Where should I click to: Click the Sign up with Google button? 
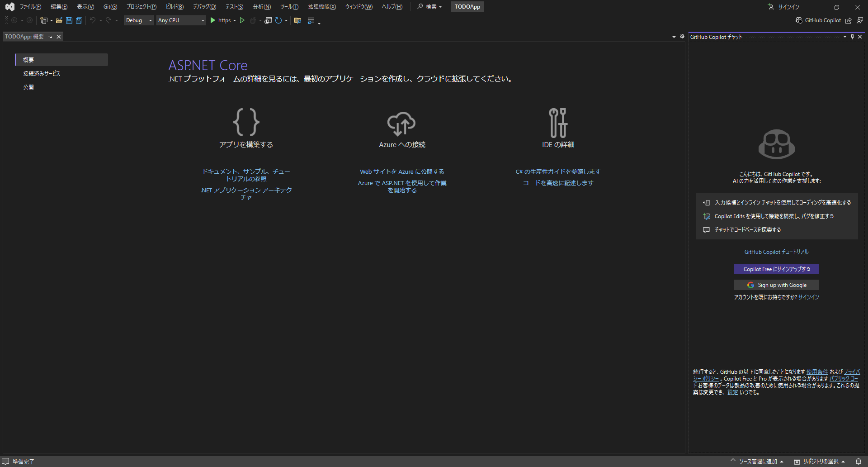[x=777, y=285]
